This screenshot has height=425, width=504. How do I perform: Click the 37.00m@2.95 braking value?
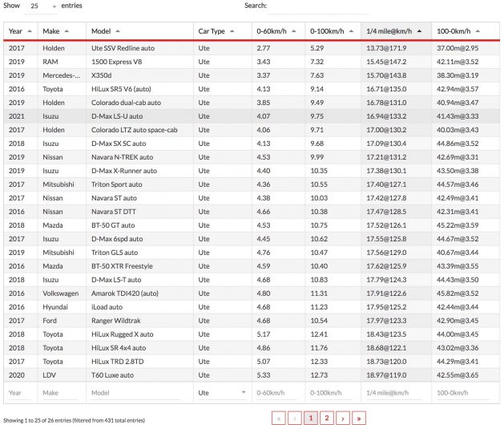[x=458, y=48]
